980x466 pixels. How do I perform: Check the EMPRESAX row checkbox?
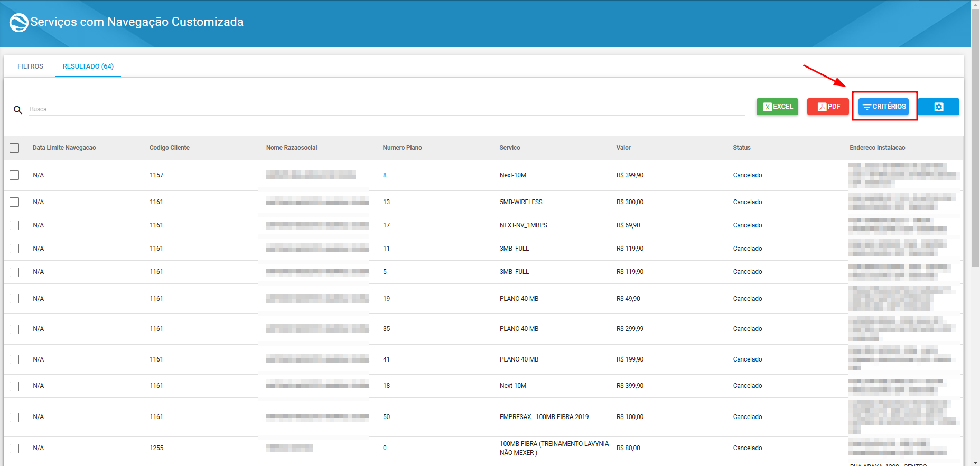tap(14, 417)
